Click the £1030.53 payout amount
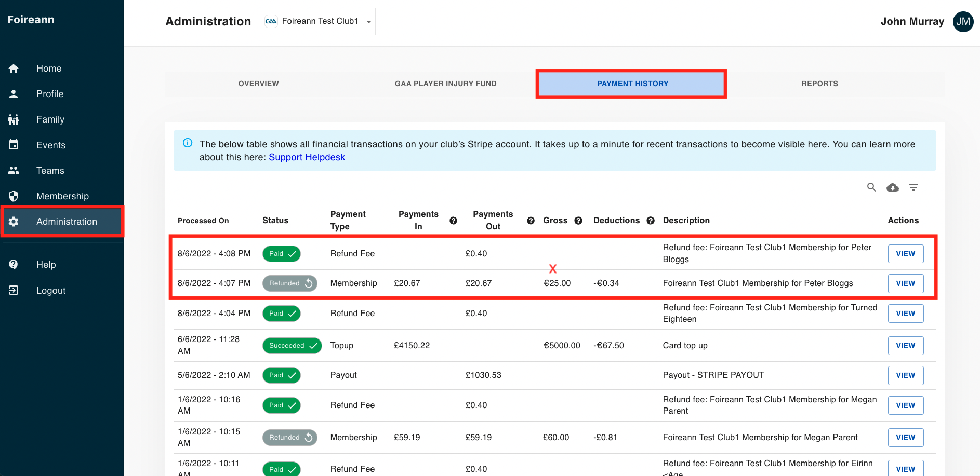 (483, 375)
